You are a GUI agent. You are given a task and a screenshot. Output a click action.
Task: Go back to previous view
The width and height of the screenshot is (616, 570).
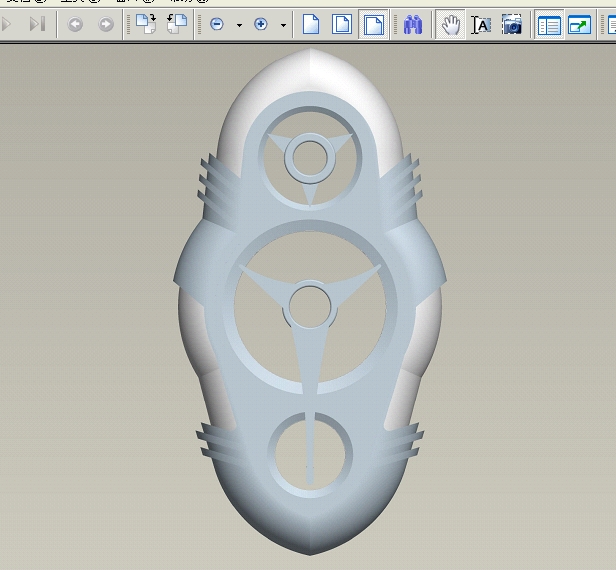(75, 24)
